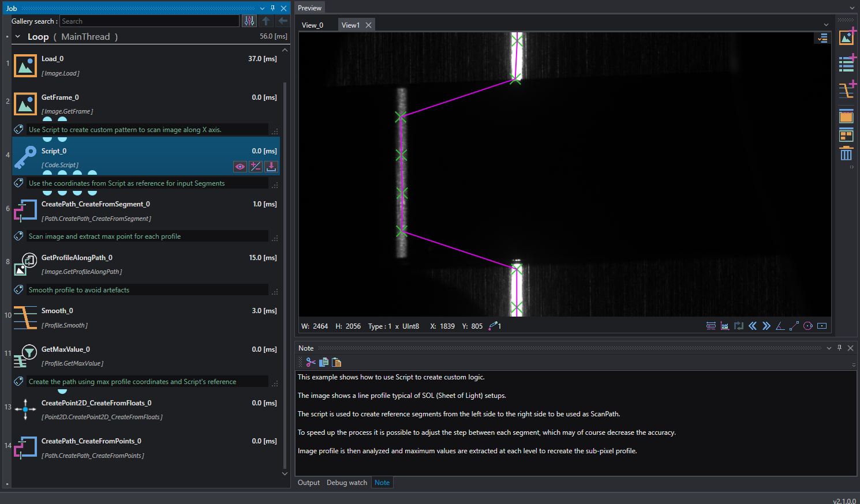Pin the Job panel
Screen dimensions: 860x504
point(273,8)
